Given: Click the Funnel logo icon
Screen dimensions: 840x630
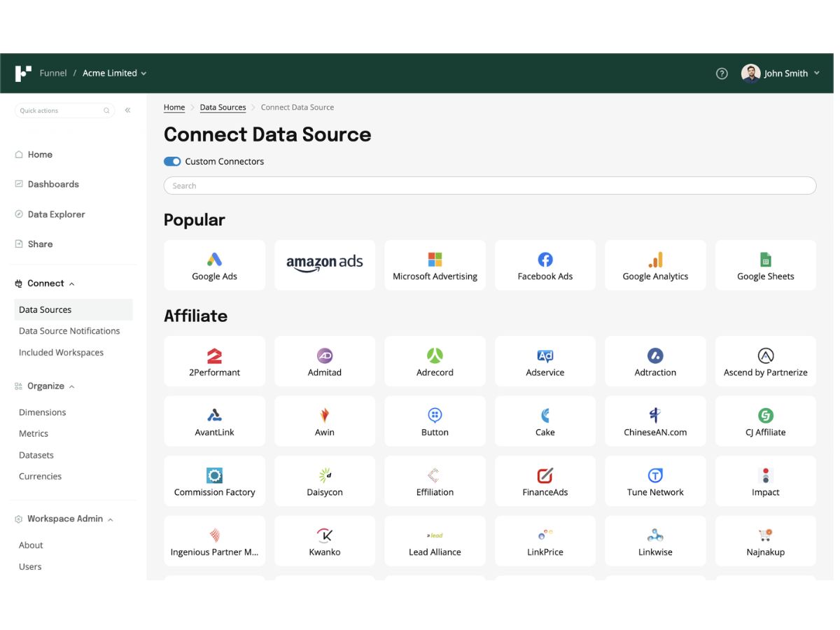Looking at the screenshot, I should pos(23,73).
